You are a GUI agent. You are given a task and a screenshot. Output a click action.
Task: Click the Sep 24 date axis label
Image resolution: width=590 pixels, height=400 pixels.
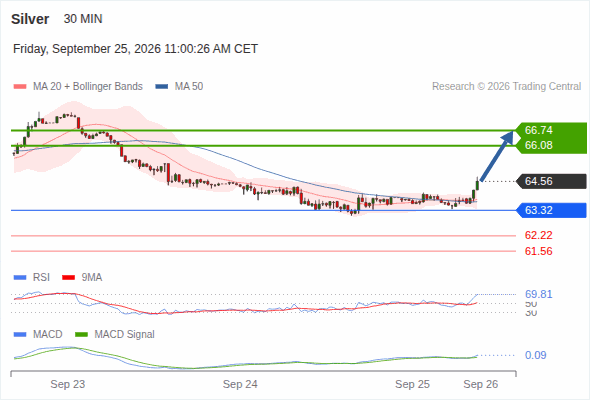[x=240, y=384]
